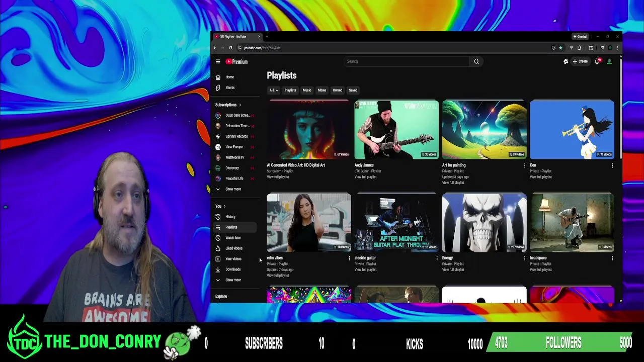Viewport: 644px width, 362px height.
Task: Open History in the sidebar
Action: coord(230,217)
